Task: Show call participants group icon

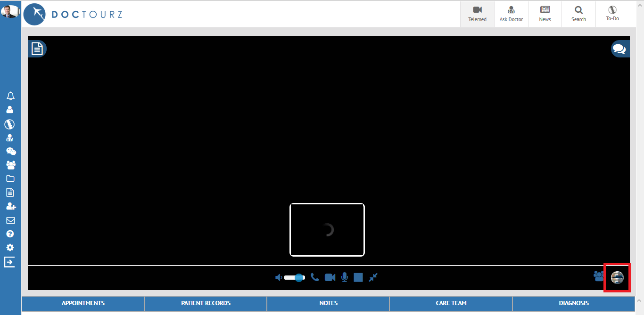Action: [599, 275]
